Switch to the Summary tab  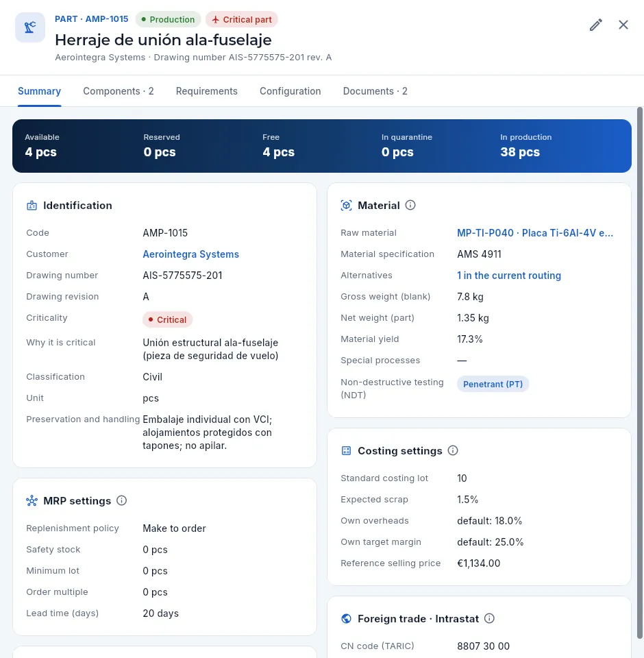pos(40,91)
